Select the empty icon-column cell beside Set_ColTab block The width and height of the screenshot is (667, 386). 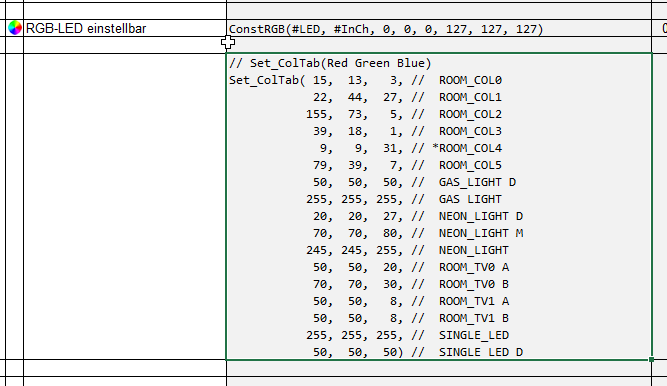click(x=14, y=207)
